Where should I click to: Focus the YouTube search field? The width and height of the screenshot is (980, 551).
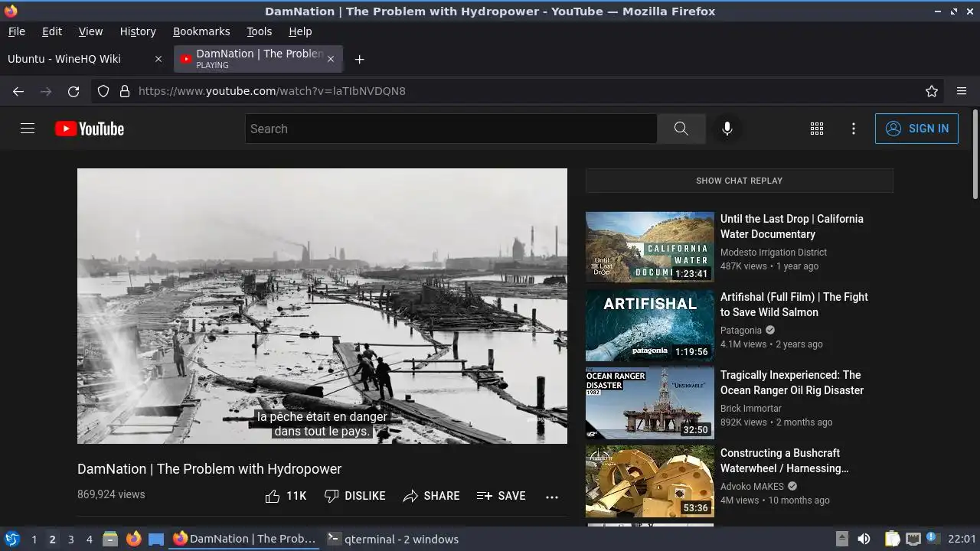451,129
